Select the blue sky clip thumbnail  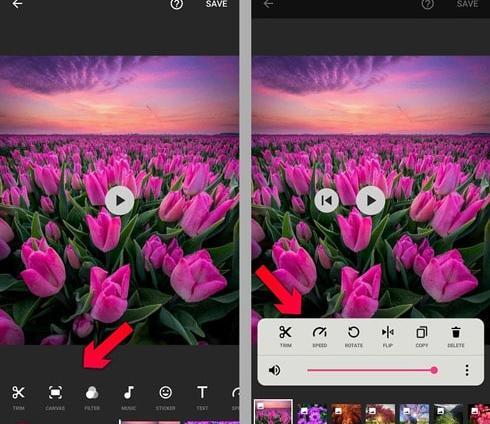point(414,414)
